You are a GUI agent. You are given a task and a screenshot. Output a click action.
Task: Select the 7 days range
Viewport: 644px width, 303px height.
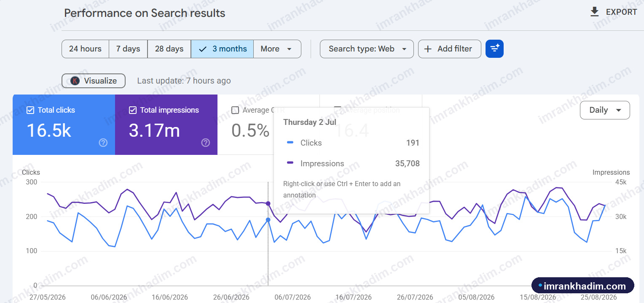[x=128, y=49]
